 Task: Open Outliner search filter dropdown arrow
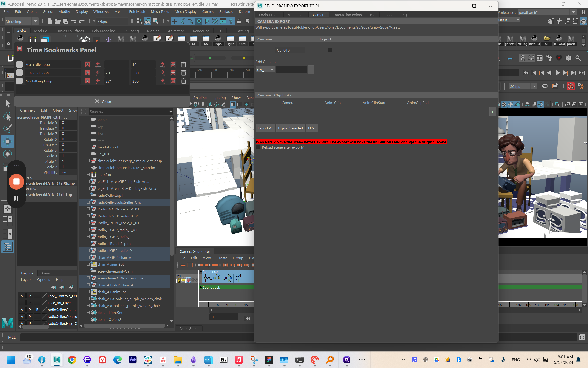tap(171, 112)
